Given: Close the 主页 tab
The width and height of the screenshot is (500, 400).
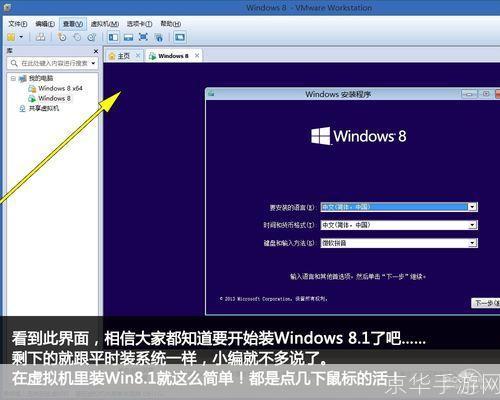Looking at the screenshot, I should click(x=138, y=56).
